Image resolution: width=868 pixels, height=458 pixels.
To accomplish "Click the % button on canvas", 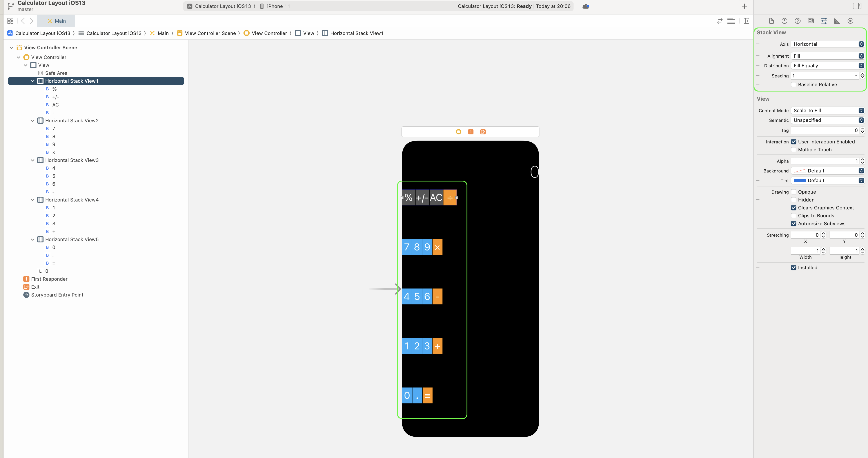I will click(x=409, y=198).
